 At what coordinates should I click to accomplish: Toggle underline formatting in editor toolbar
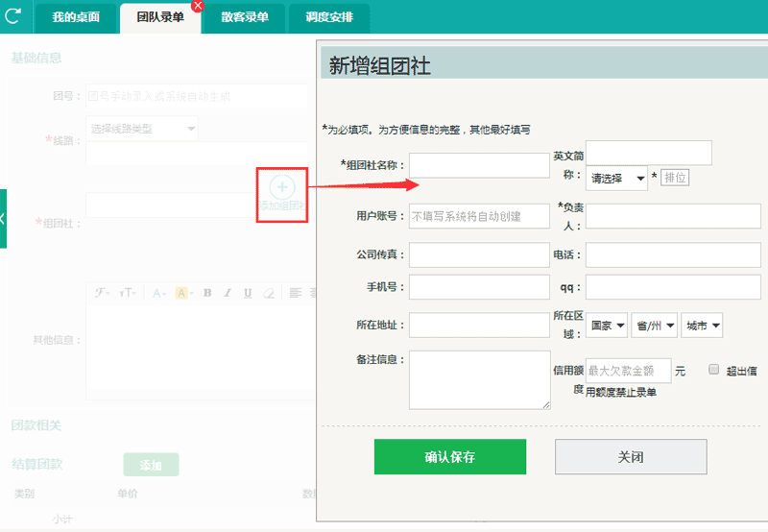pos(248,293)
